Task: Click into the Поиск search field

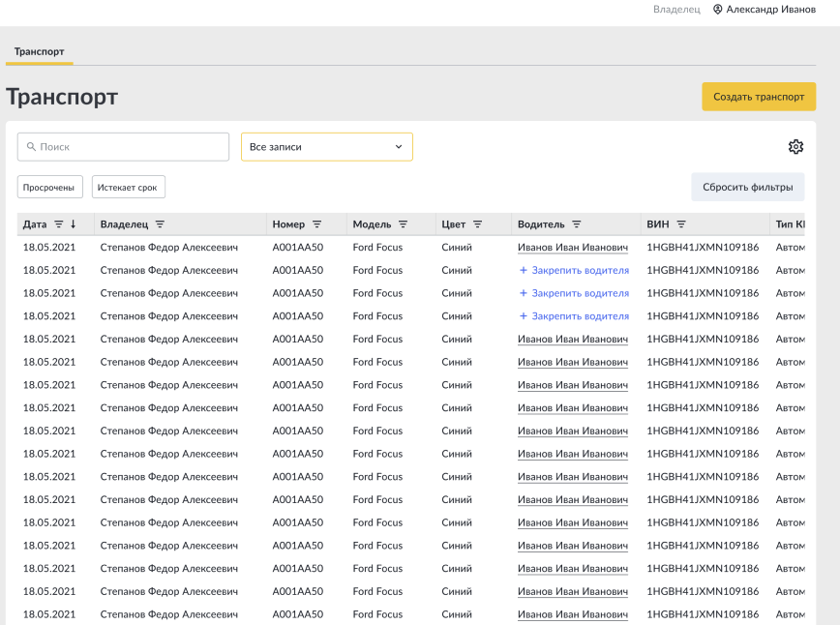Action: (x=123, y=147)
